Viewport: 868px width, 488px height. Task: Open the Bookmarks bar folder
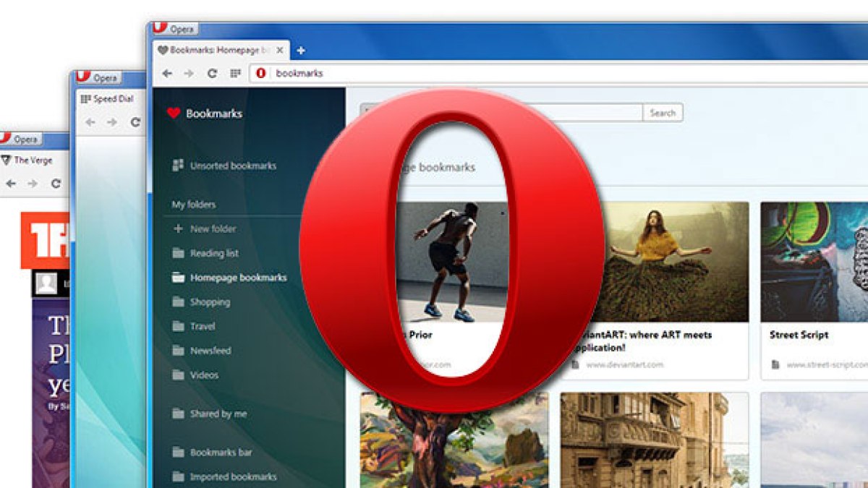(x=212, y=453)
